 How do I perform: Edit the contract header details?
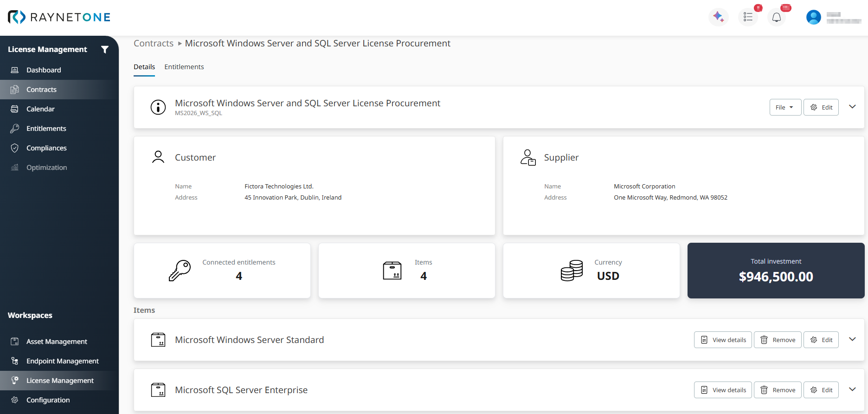coord(821,107)
